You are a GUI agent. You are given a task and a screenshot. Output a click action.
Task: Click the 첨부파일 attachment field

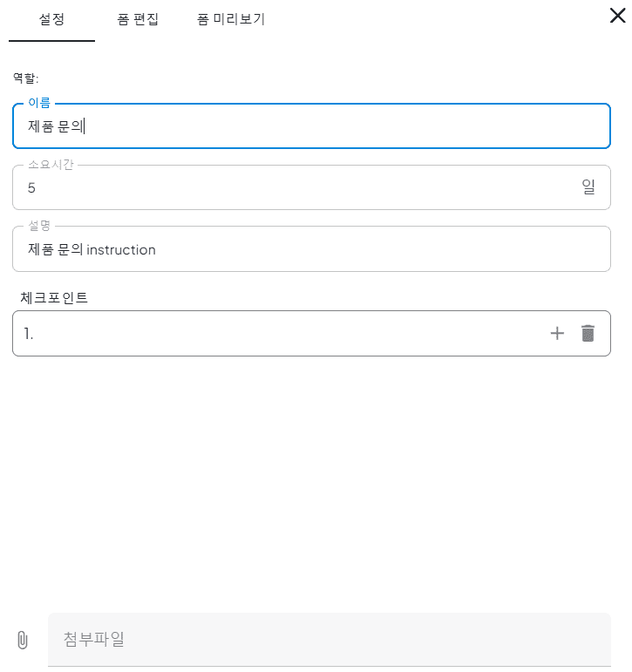[x=329, y=640]
